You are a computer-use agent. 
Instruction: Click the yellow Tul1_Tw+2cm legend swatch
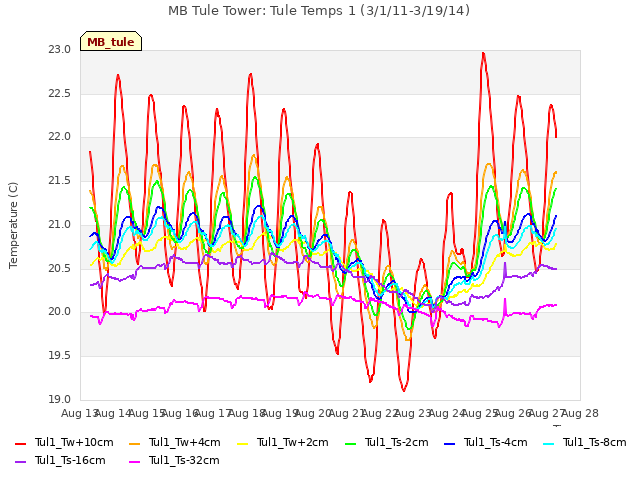tap(242, 443)
